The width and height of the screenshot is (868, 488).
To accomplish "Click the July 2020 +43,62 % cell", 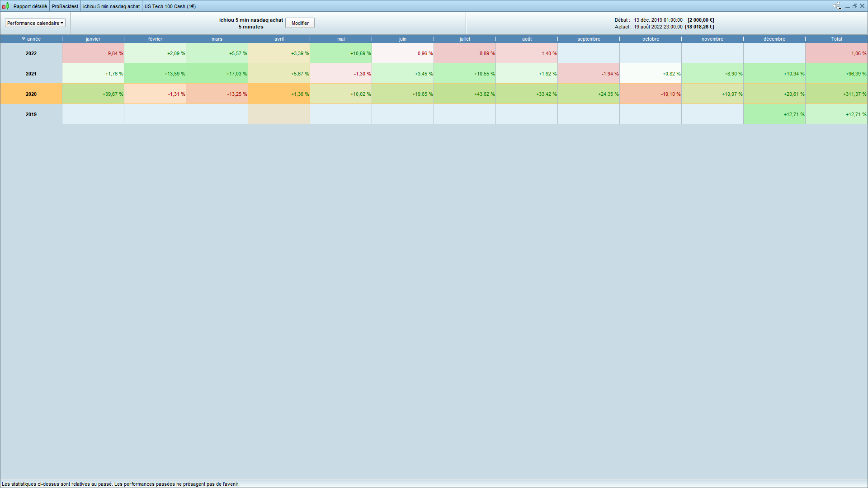I will click(x=465, y=94).
